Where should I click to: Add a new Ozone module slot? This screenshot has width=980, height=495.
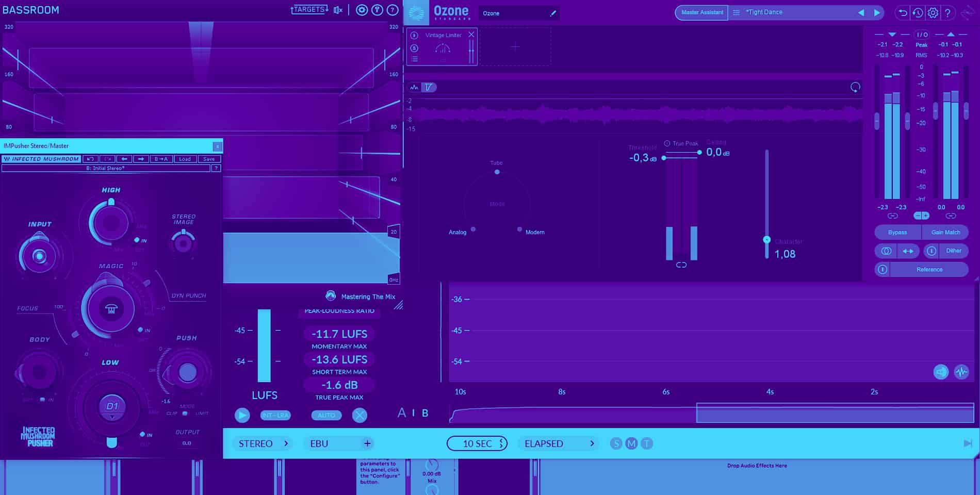[515, 47]
